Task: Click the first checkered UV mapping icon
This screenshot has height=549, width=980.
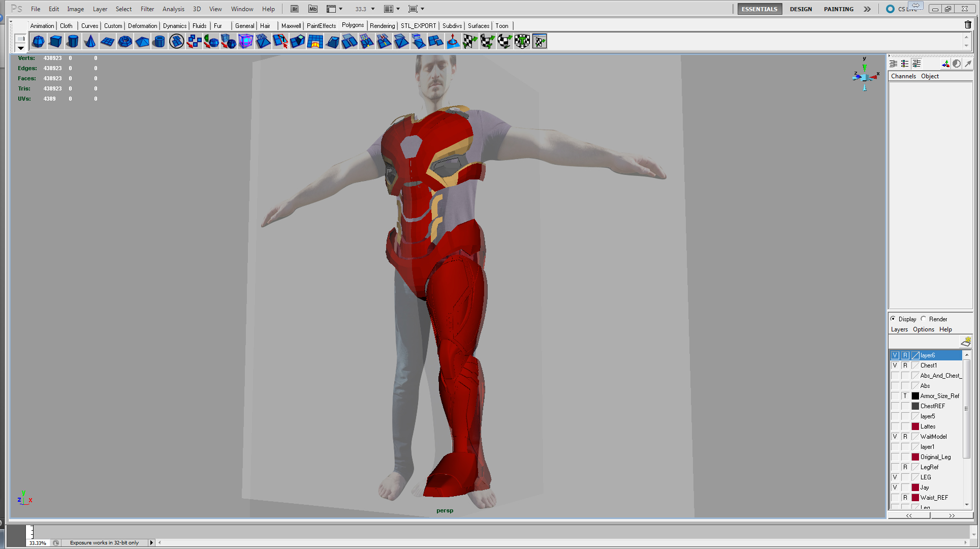Action: point(470,42)
